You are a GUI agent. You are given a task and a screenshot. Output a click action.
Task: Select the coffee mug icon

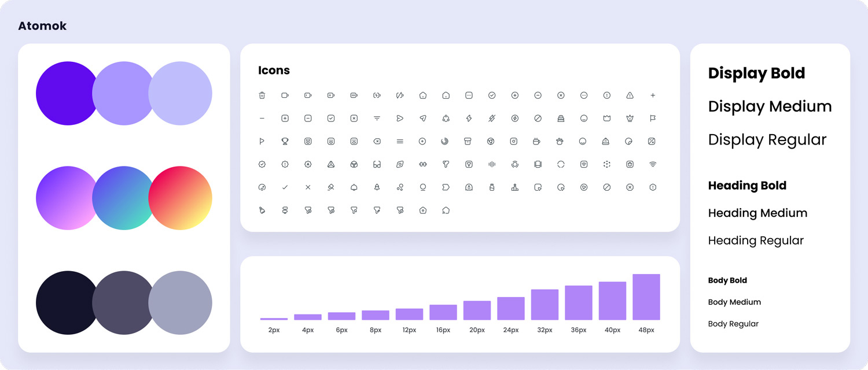538,141
